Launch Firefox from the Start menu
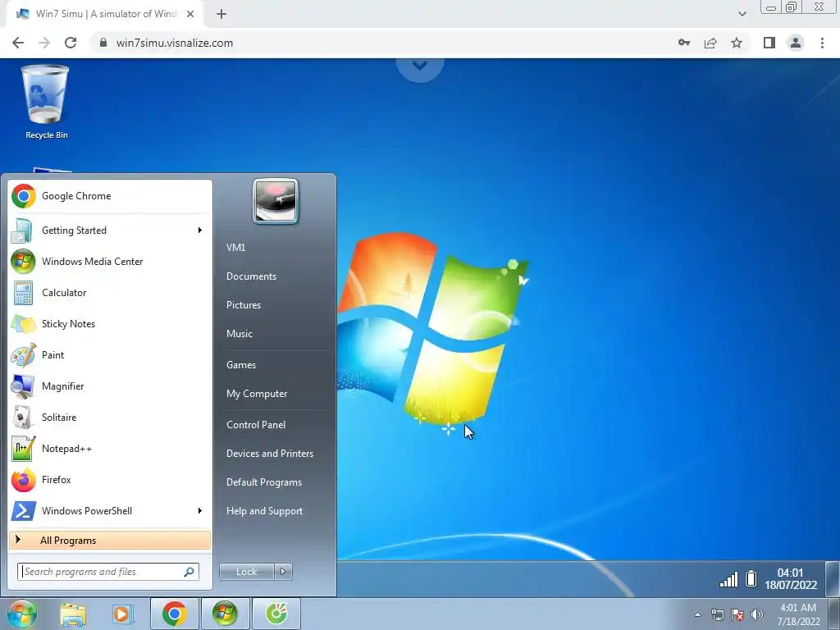The width and height of the screenshot is (840, 630). click(x=110, y=479)
